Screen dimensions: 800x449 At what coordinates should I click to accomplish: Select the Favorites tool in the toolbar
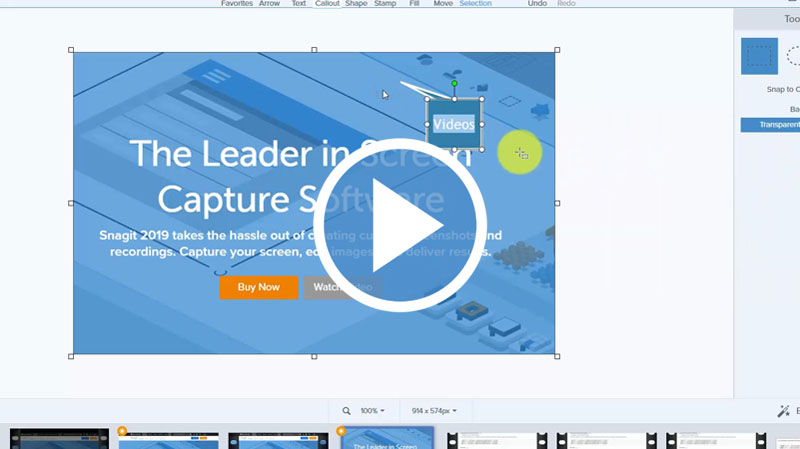(x=237, y=4)
